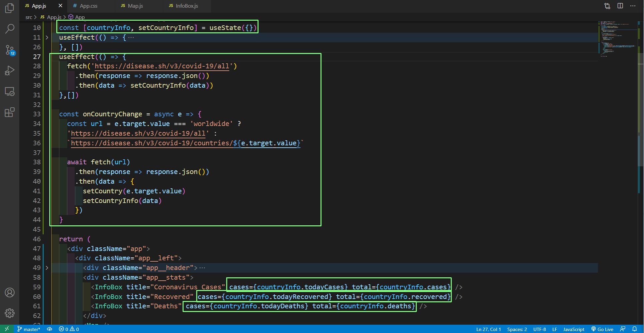Open the Explorer view in activity bar
The width and height of the screenshot is (644, 333).
[x=10, y=8]
